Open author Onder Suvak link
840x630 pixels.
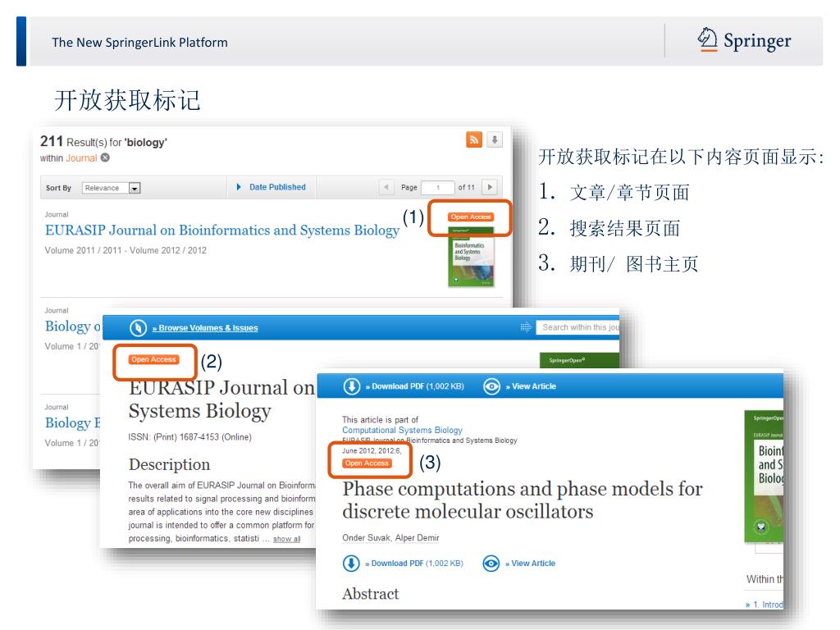[x=367, y=538]
